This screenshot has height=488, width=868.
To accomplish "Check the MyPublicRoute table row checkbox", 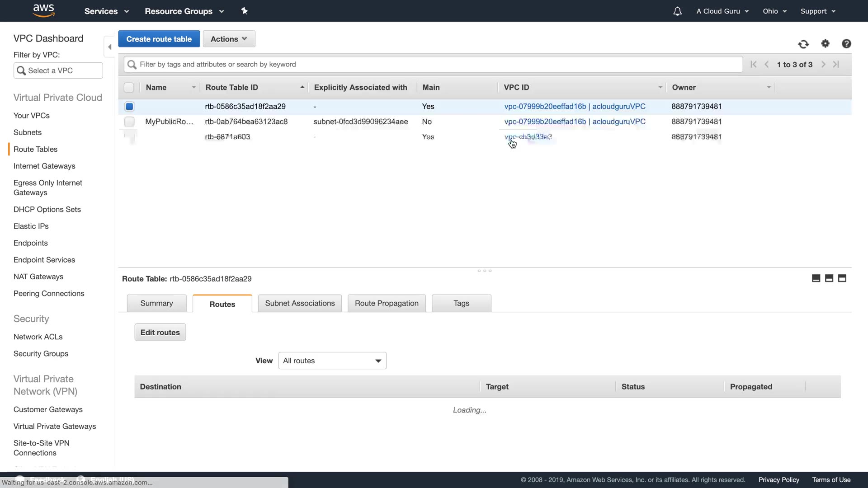I will [x=129, y=122].
